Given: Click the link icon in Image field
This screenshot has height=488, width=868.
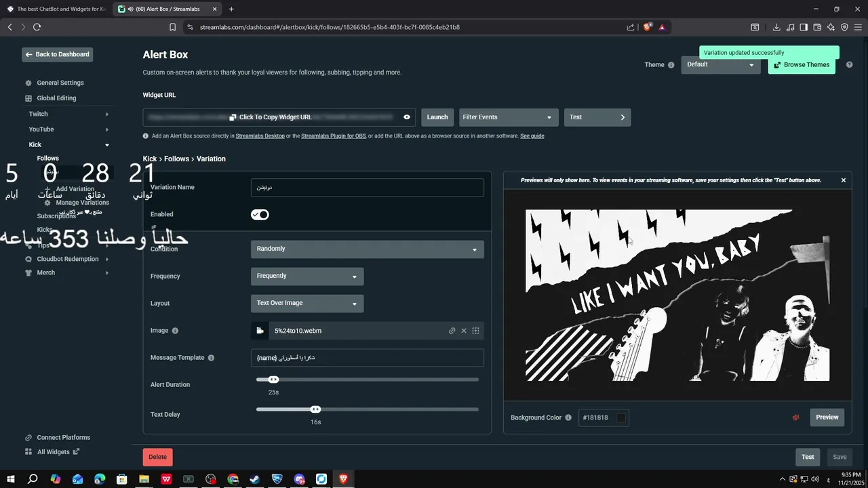Looking at the screenshot, I should tap(452, 331).
